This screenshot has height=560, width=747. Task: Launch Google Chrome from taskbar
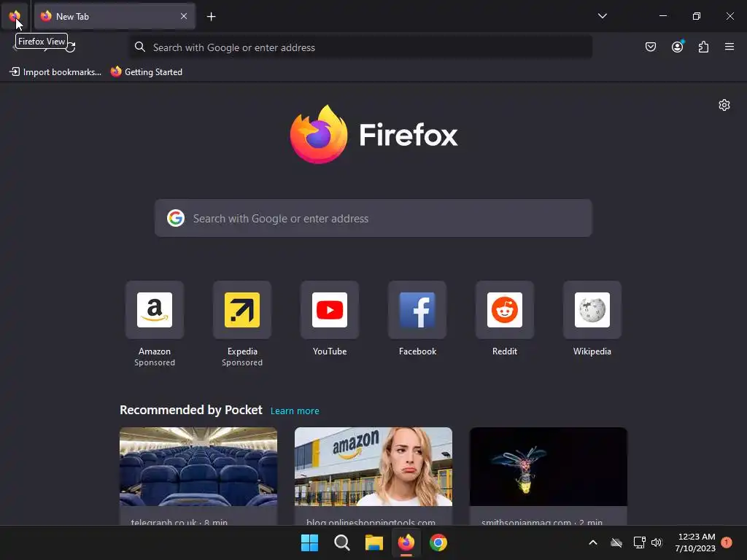(x=438, y=542)
